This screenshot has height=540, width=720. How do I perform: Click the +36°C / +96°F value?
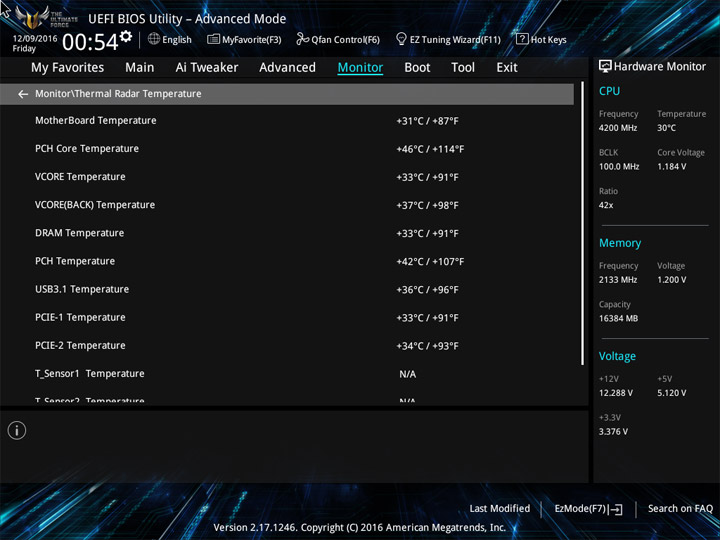tap(428, 290)
